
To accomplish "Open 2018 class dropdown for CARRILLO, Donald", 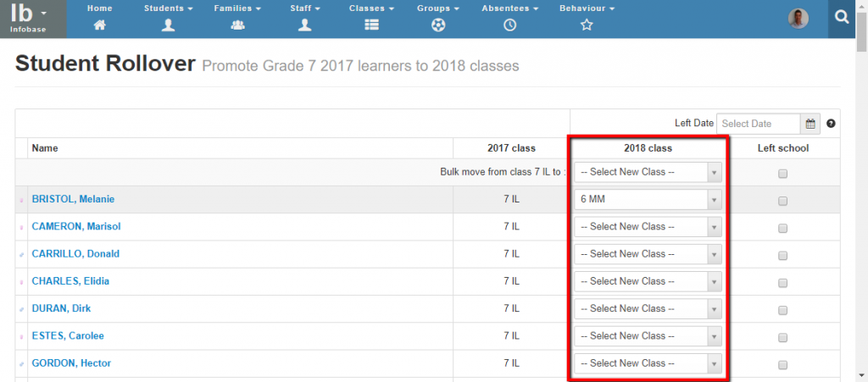I will pyautogui.click(x=648, y=254).
